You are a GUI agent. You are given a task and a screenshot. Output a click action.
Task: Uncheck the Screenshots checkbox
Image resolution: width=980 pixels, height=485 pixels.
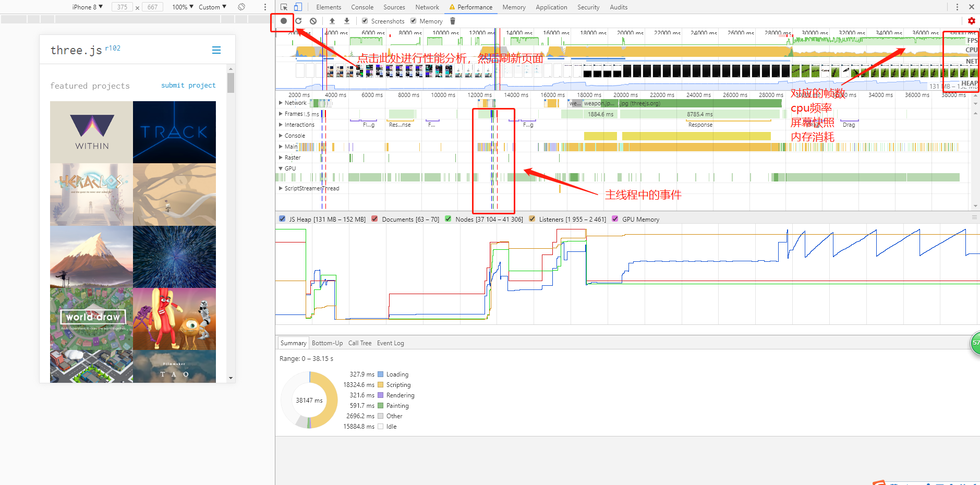[365, 21]
